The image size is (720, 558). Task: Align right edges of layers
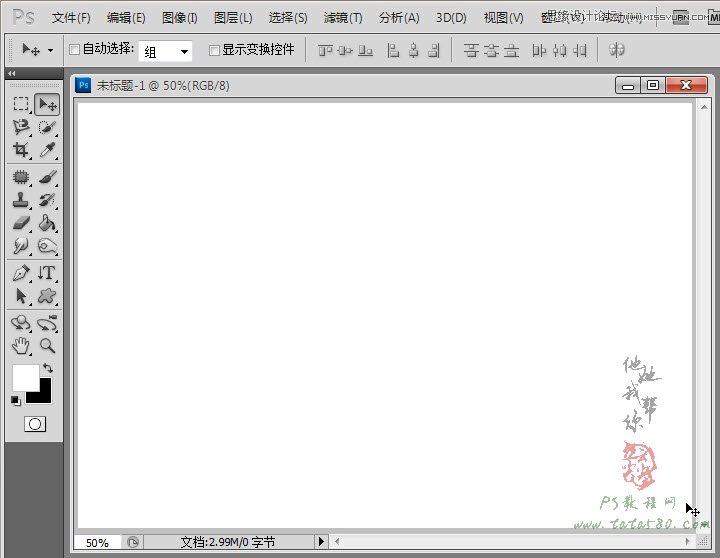click(434, 50)
